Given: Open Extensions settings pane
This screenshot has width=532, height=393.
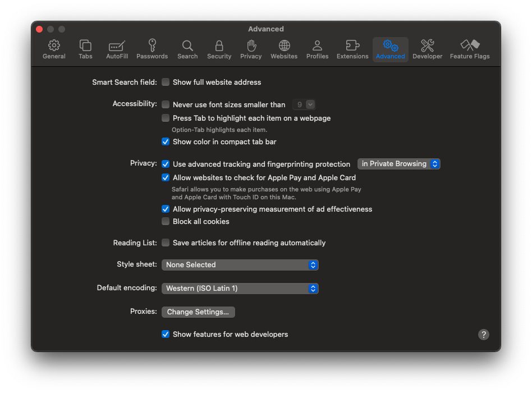Looking at the screenshot, I should click(352, 49).
